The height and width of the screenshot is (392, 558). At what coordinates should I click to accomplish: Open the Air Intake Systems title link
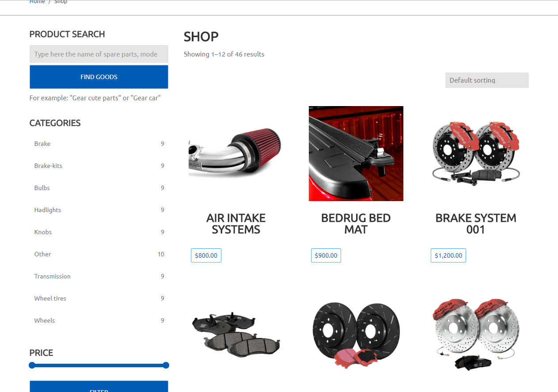pos(235,224)
